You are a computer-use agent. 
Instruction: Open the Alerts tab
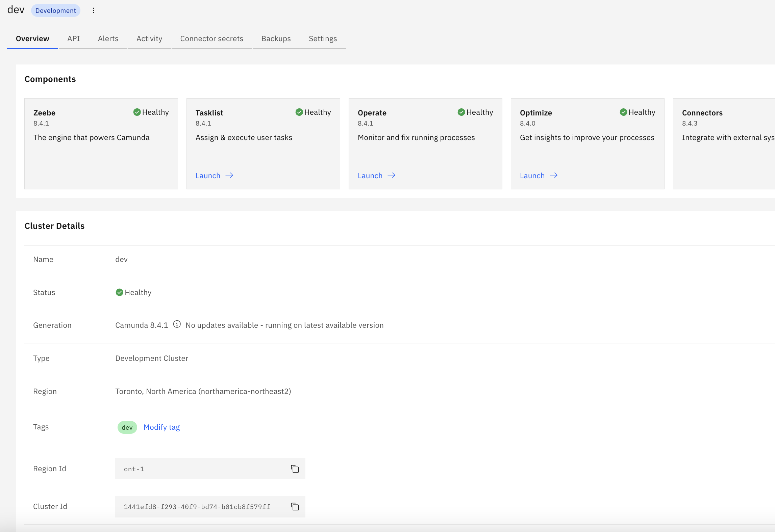[x=108, y=39]
